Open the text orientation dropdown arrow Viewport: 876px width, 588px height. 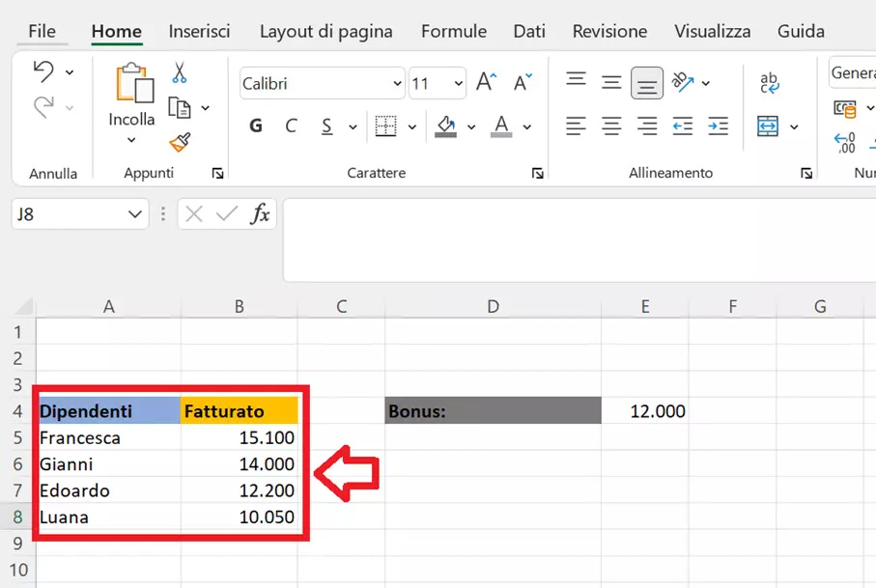(x=706, y=83)
